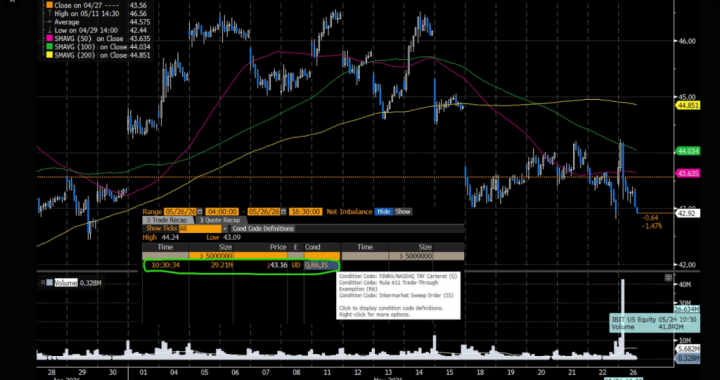Image resolution: width=720 pixels, height=380 pixels.
Task: Click the volume panel maximize icon
Action: (x=668, y=278)
